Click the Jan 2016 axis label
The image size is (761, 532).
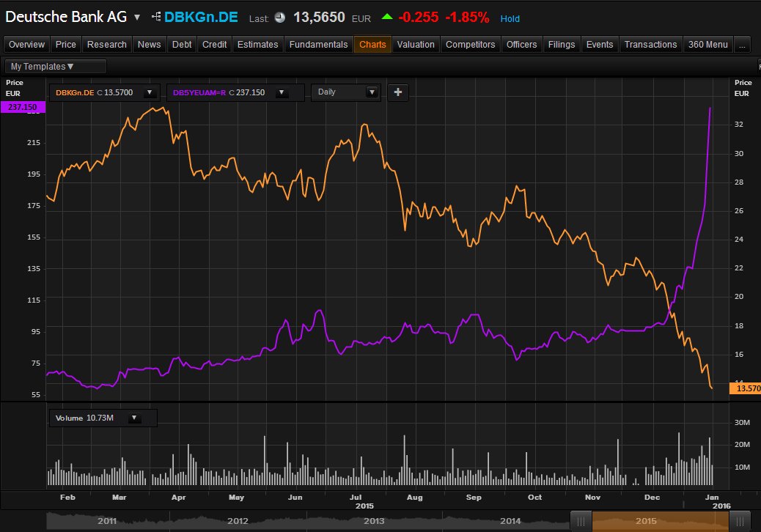tap(717, 501)
